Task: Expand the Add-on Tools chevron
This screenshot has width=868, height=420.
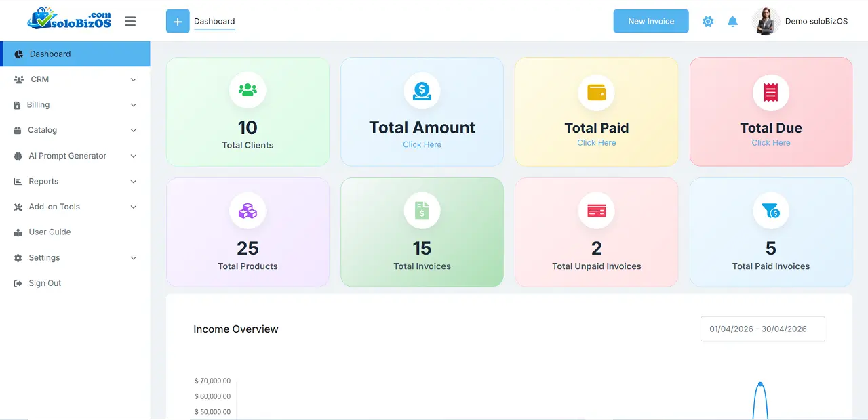Action: coord(133,207)
